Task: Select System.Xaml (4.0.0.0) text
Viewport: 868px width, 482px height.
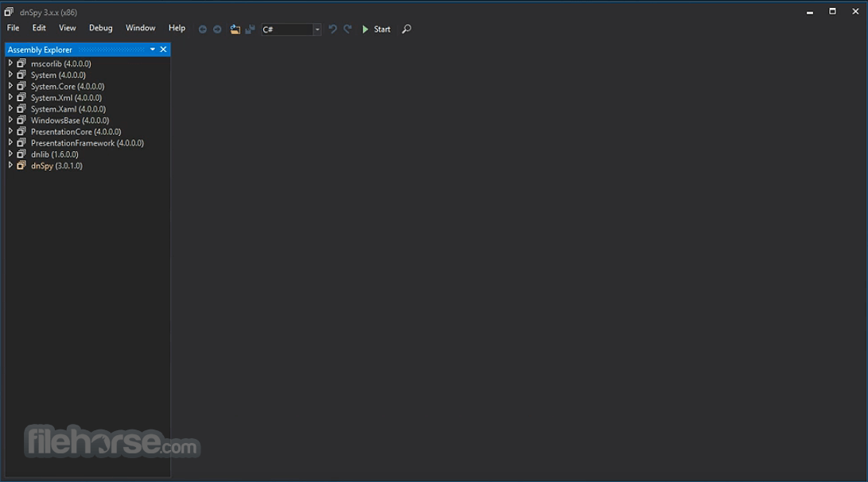Action: point(68,109)
